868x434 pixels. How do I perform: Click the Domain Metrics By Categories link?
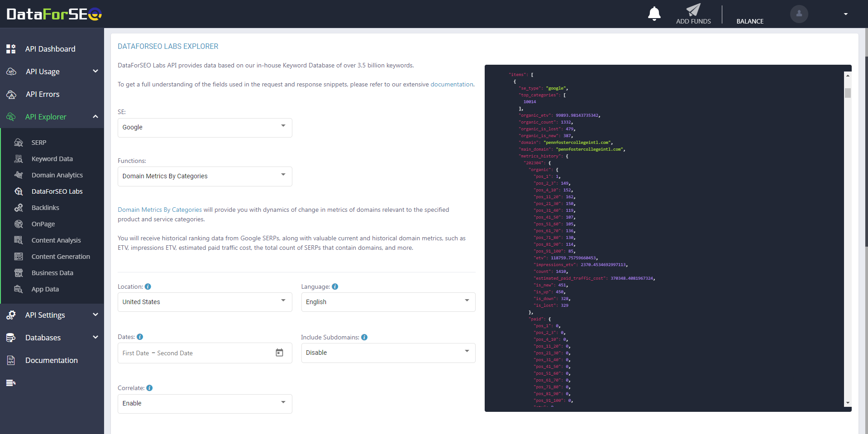click(x=160, y=210)
